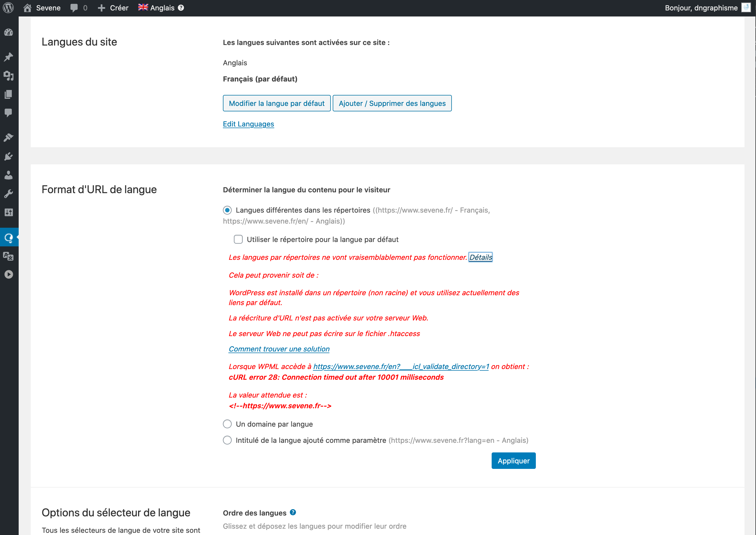756x535 pixels.
Task: Open the Settings sliders sidebar icon
Action: (x=9, y=212)
